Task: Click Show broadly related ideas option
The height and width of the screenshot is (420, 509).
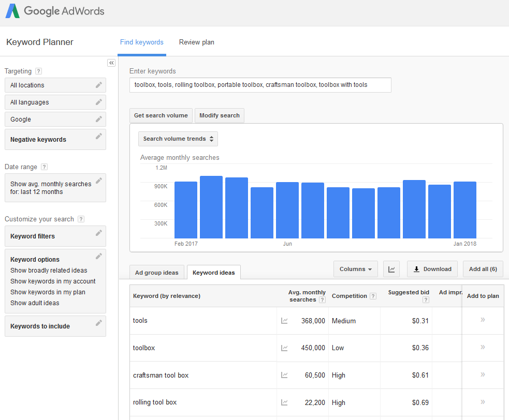Action: point(49,270)
